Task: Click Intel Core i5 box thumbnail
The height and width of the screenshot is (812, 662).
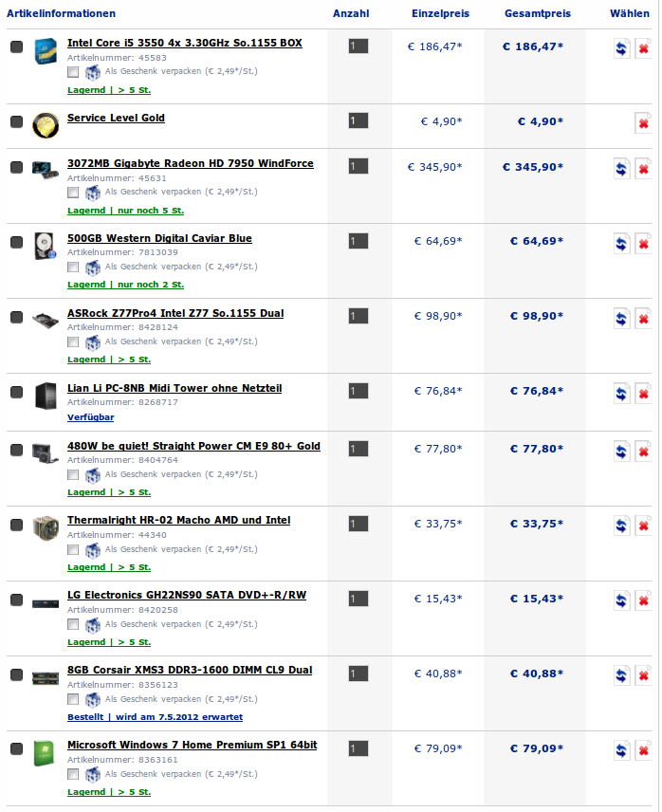Action: [x=46, y=51]
